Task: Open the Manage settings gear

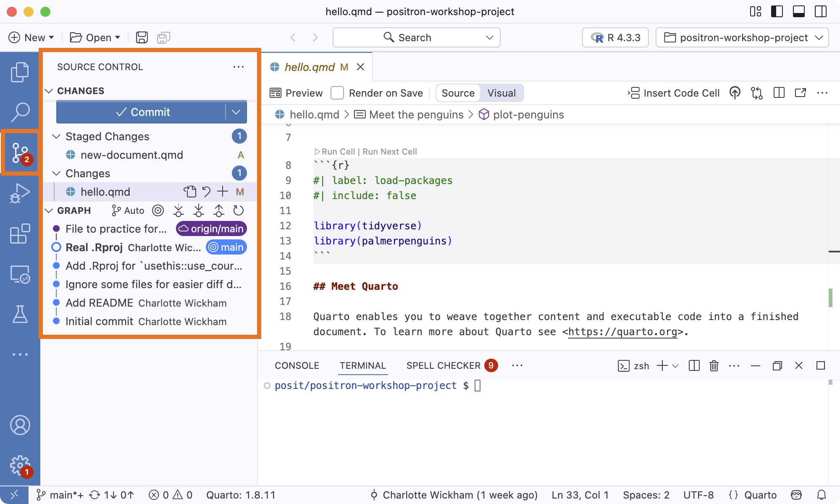Action: click(x=20, y=465)
